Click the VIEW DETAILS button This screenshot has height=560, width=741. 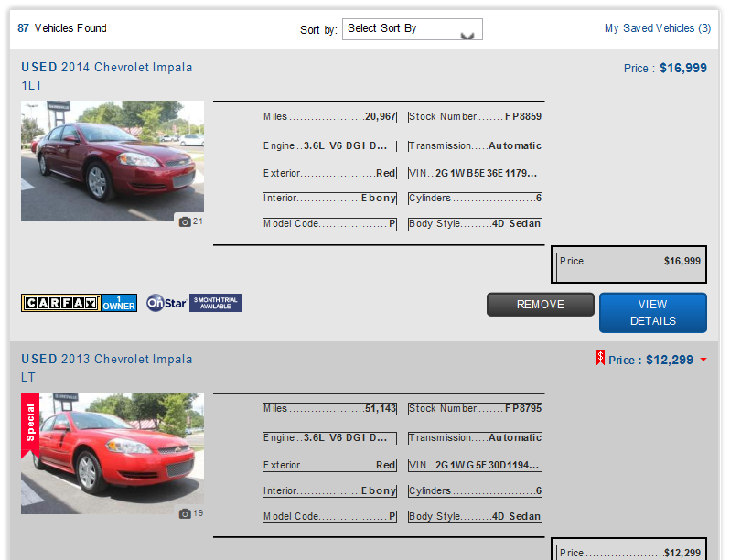tap(652, 313)
